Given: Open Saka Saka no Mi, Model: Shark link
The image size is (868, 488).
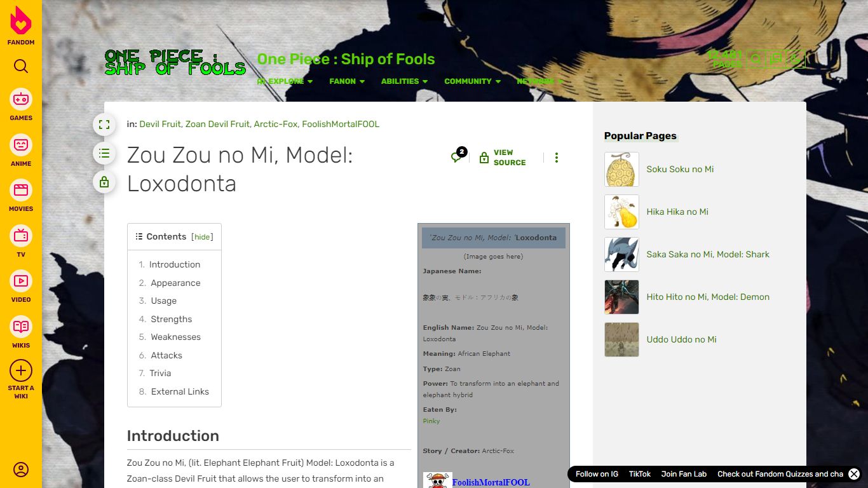Looking at the screenshot, I should click(708, 254).
